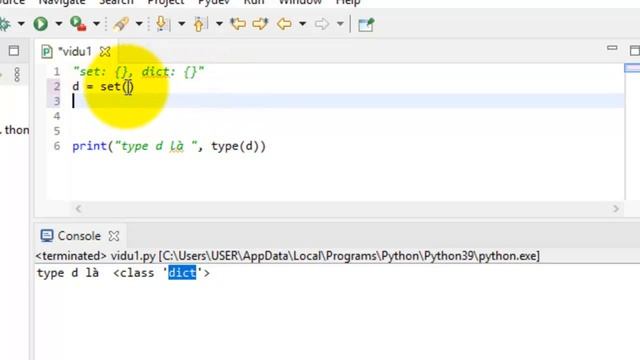Click line number 5 in the gutter
The width and height of the screenshot is (640, 360).
pyautogui.click(x=56, y=131)
